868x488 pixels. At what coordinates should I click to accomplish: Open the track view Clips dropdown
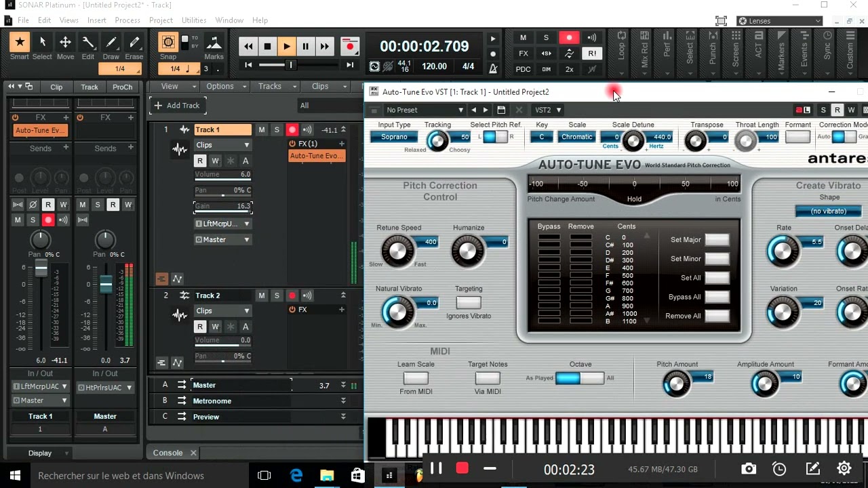pos(325,86)
